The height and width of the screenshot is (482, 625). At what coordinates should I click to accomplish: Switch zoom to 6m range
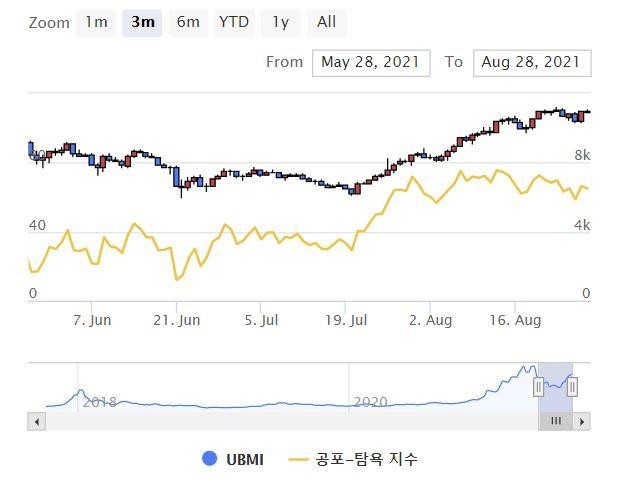(188, 22)
